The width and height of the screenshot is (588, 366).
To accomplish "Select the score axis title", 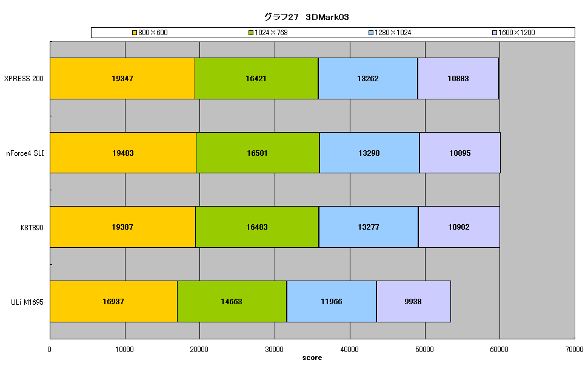I will point(312,358).
